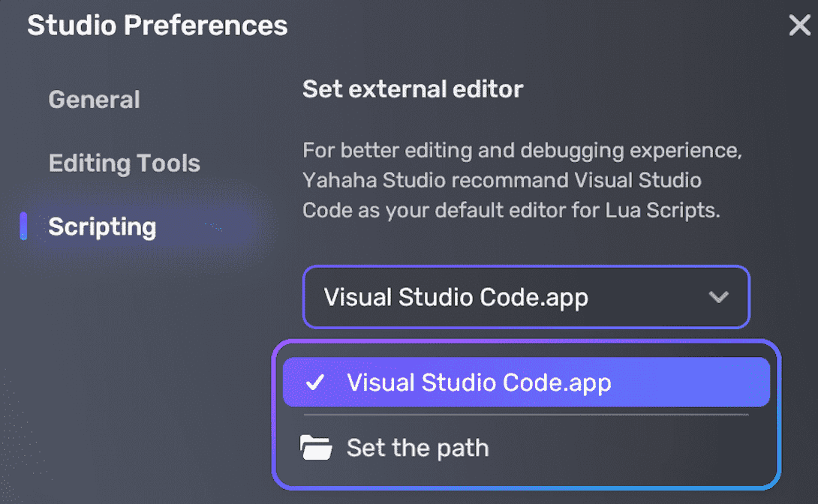Screen dimensions: 818x504
Task: Click the X icon to close Studio Preferences
Action: [x=799, y=25]
